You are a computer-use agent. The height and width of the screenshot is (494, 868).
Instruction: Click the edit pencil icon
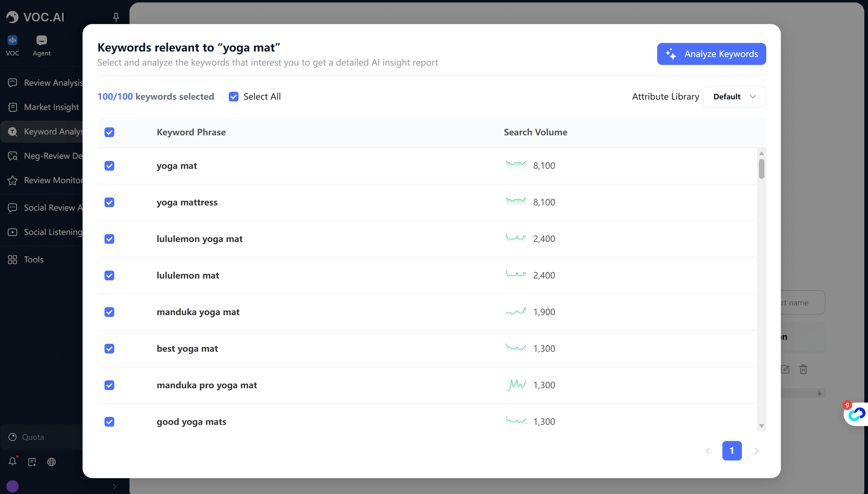pyautogui.click(x=785, y=369)
